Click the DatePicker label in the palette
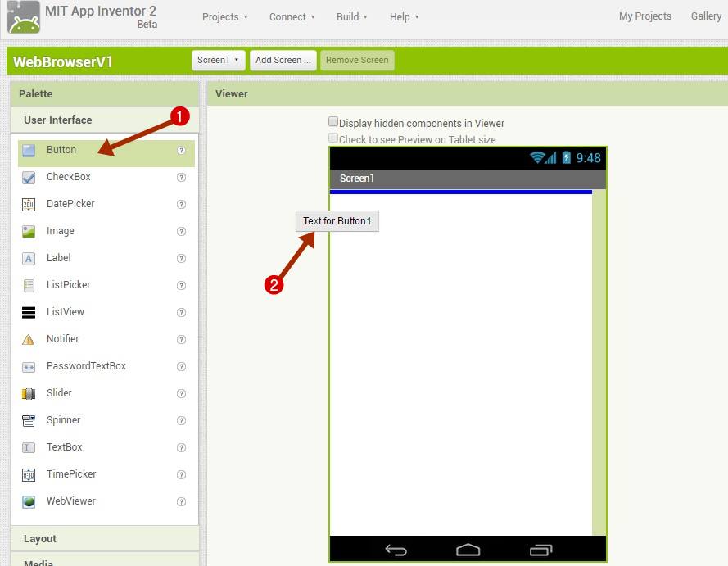The height and width of the screenshot is (566, 728). coord(70,204)
